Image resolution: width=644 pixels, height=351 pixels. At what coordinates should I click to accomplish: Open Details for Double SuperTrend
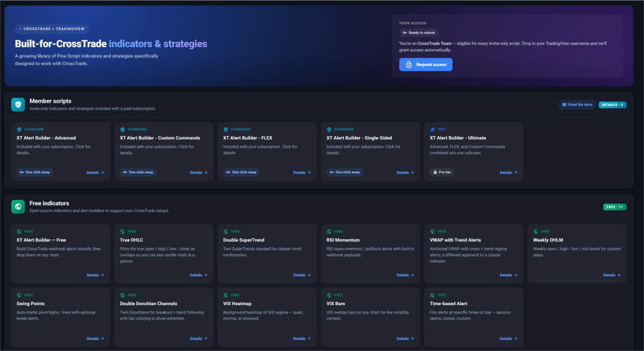coord(301,275)
